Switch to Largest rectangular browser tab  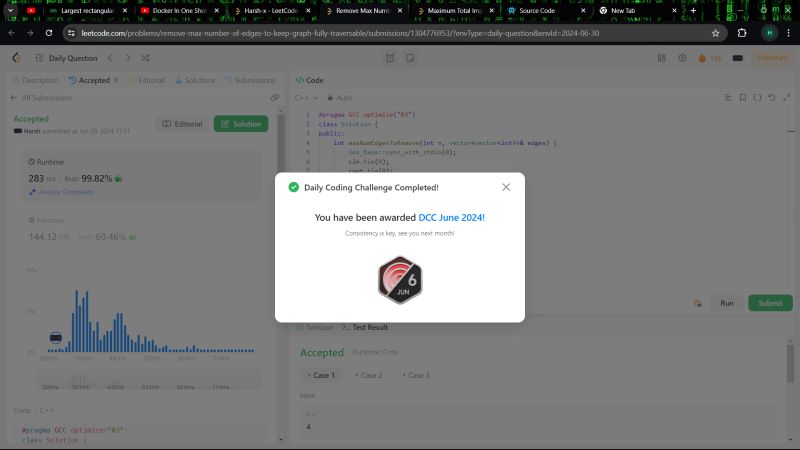coord(88,10)
